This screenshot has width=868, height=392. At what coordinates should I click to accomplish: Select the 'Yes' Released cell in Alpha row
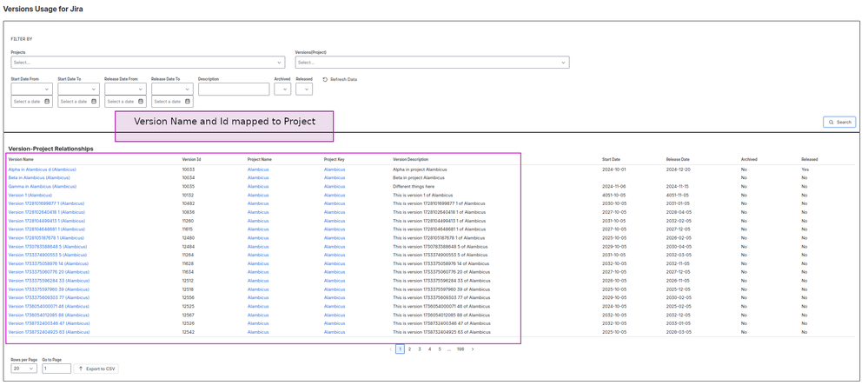(x=805, y=169)
